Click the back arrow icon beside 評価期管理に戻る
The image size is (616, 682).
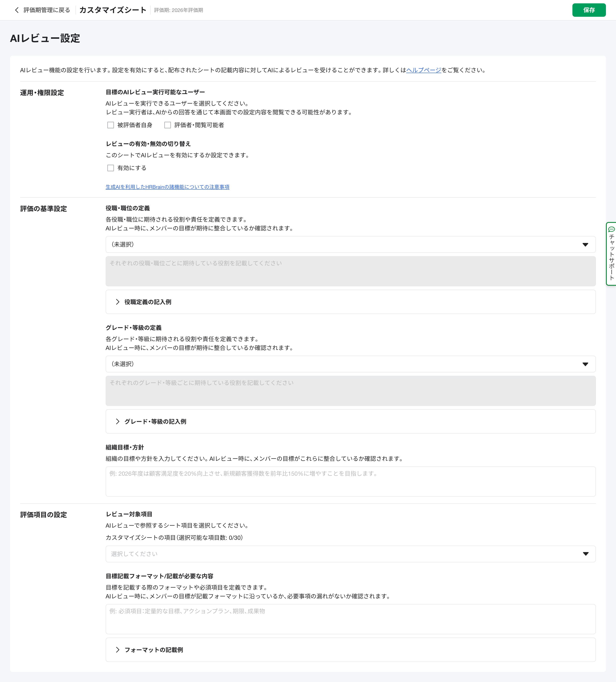coord(17,10)
